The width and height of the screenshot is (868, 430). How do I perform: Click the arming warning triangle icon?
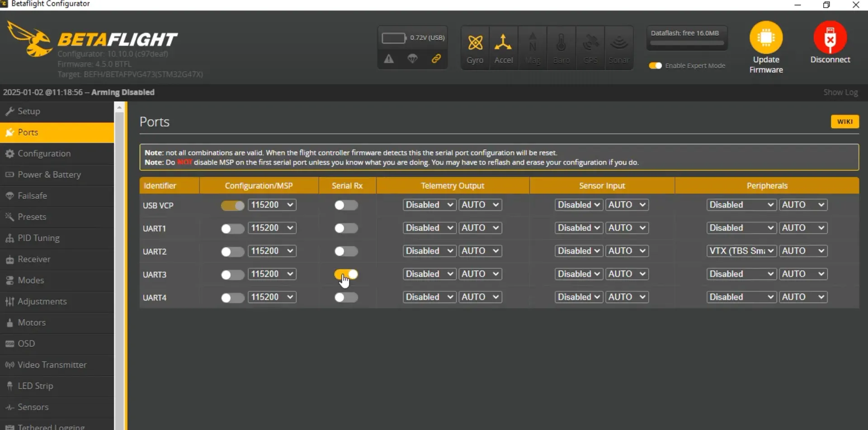coord(389,59)
